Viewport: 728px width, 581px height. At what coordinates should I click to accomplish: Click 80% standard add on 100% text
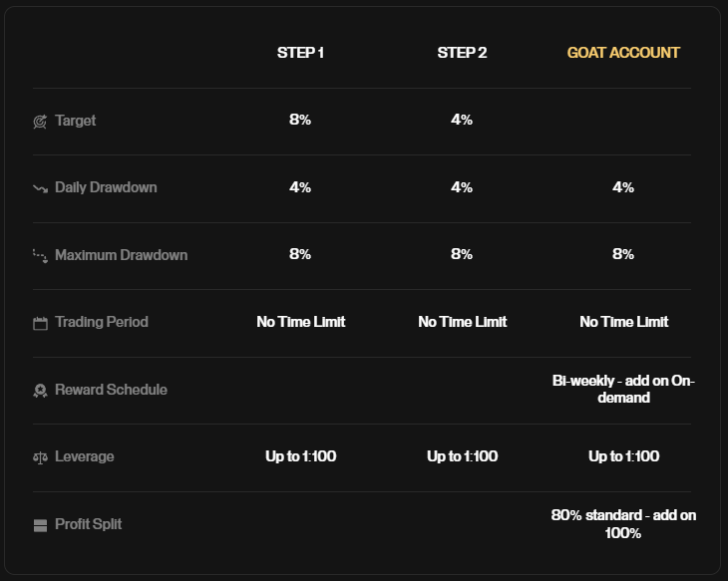point(623,524)
